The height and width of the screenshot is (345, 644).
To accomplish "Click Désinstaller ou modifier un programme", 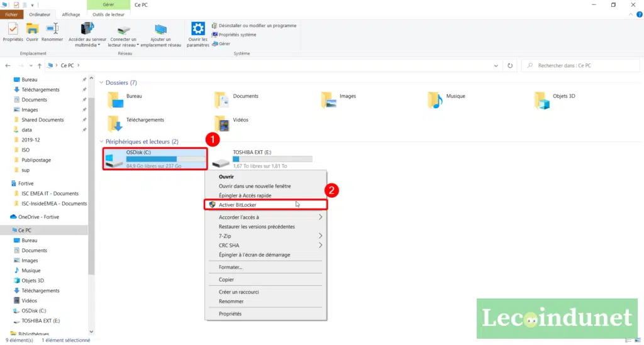I will click(254, 25).
